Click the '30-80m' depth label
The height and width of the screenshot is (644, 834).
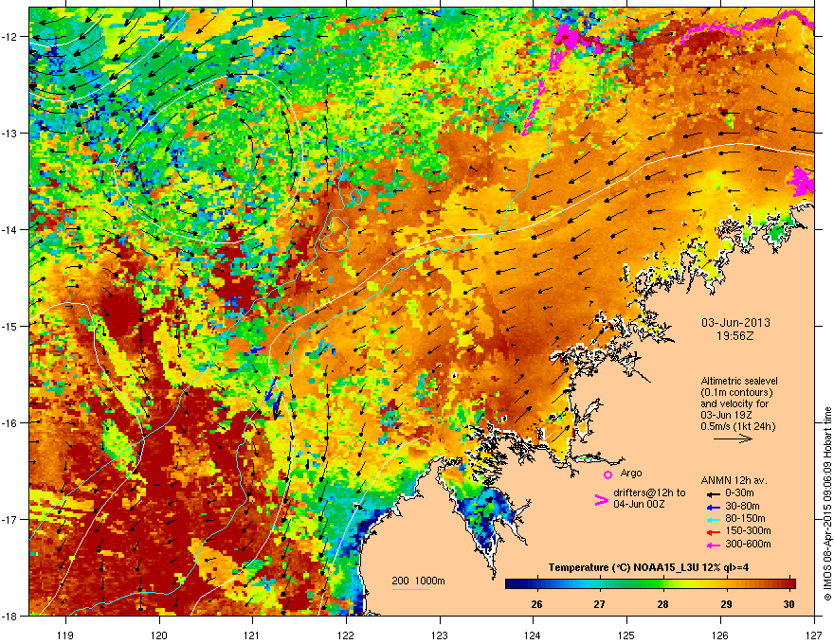(x=742, y=507)
